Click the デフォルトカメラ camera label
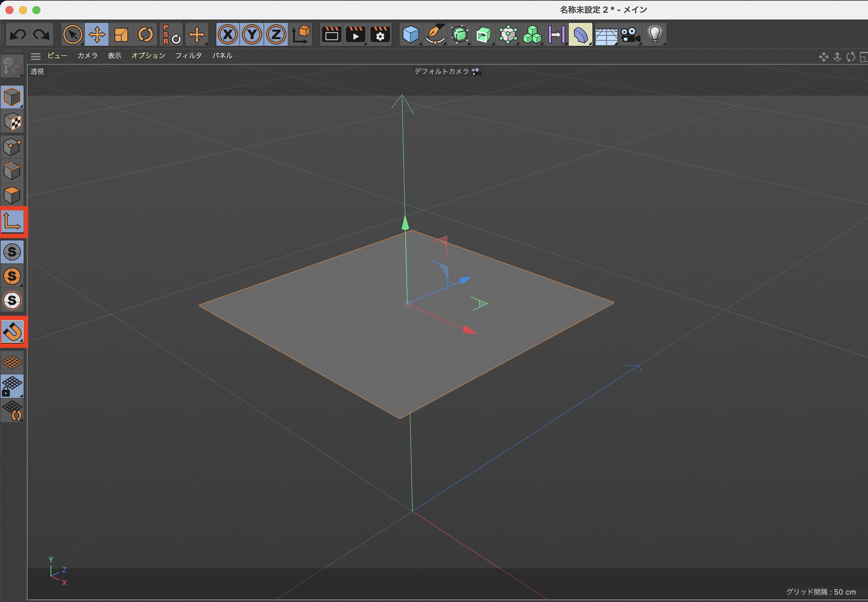This screenshot has height=602, width=868. 441,71
